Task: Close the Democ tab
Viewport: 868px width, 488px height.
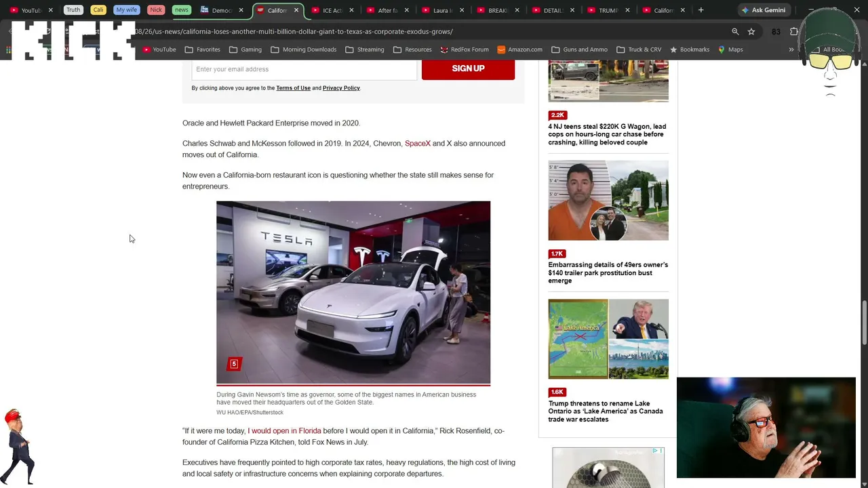Action: pos(241,10)
